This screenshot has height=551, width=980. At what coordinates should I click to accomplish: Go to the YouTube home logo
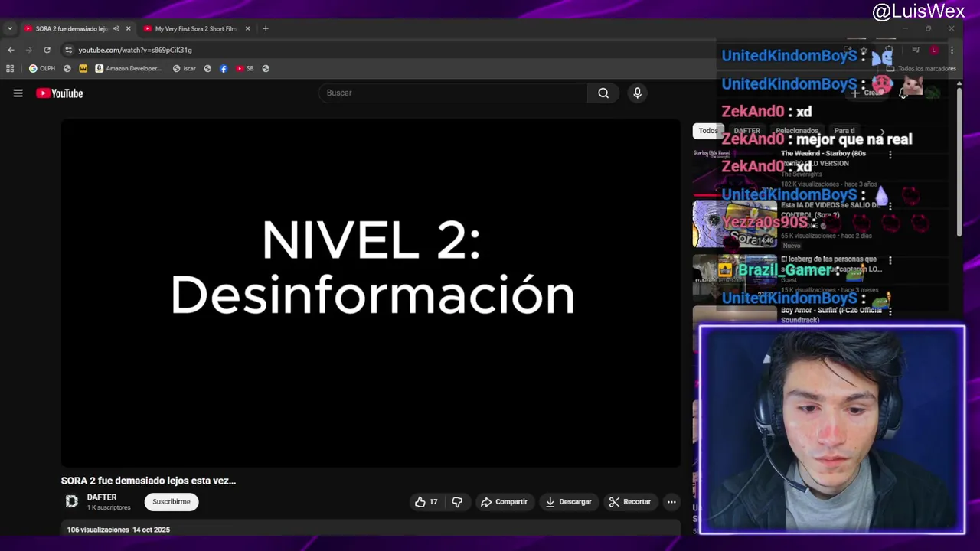59,93
